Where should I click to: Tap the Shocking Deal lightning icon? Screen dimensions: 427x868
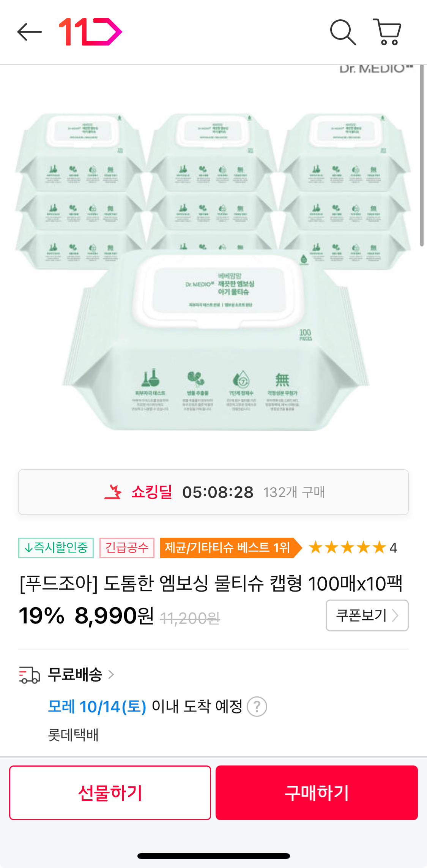(113, 492)
